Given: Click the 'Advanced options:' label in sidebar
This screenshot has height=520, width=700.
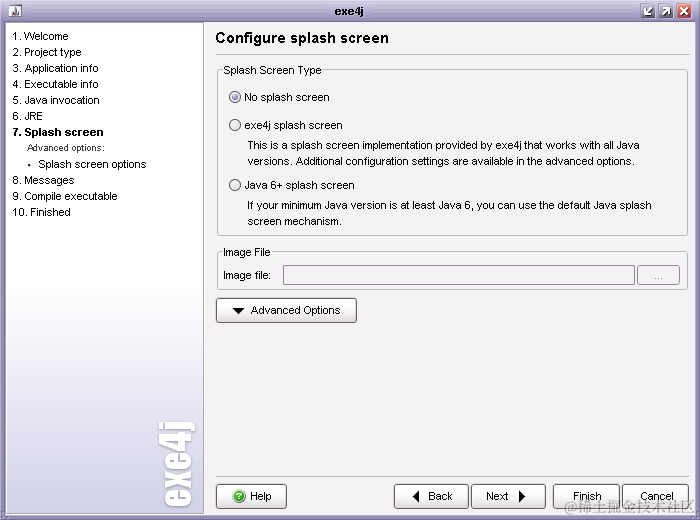Looking at the screenshot, I should click(66, 148).
